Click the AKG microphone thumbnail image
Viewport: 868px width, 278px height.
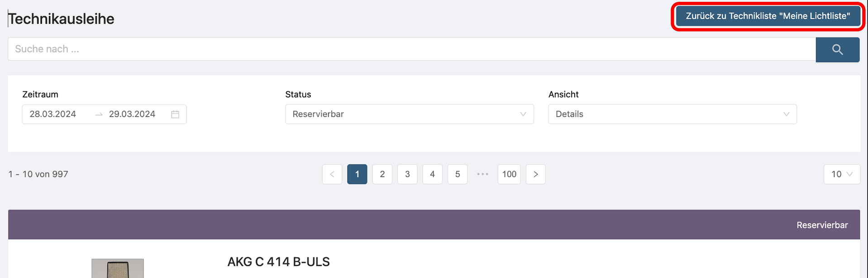pyautogui.click(x=118, y=269)
